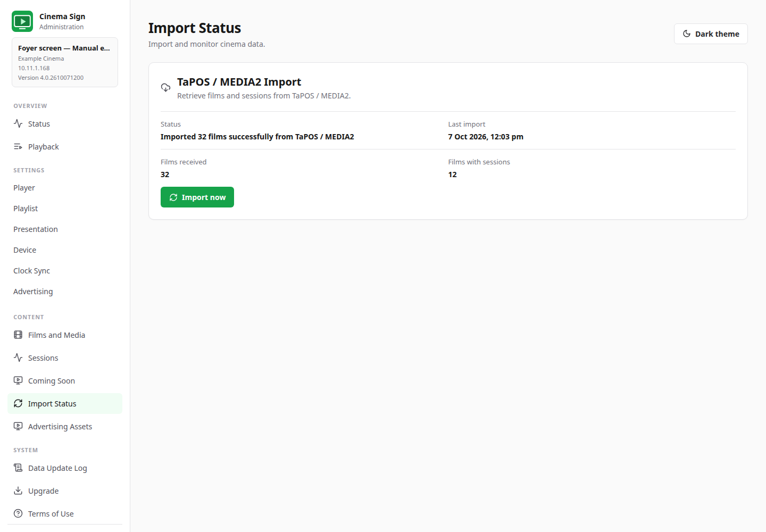Image resolution: width=766 pixels, height=532 pixels.
Task: Open the Terms of Use page
Action: [65, 513]
